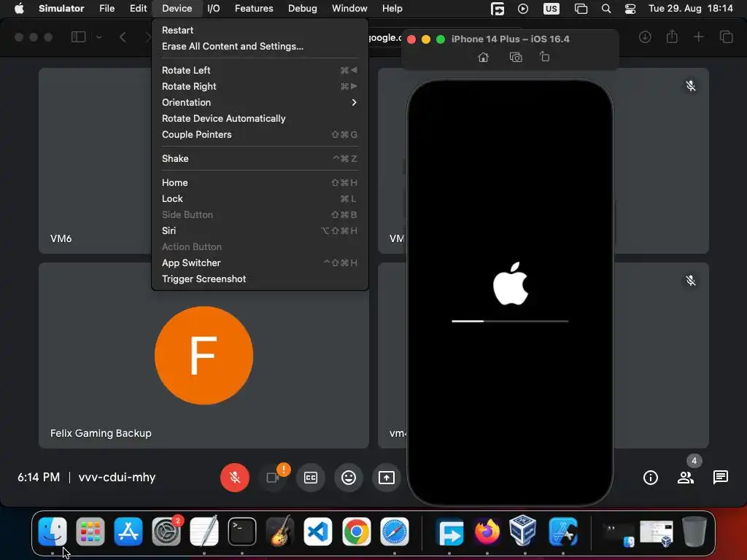Click the US input source menu
Screen dimensions: 747x560
551,9
